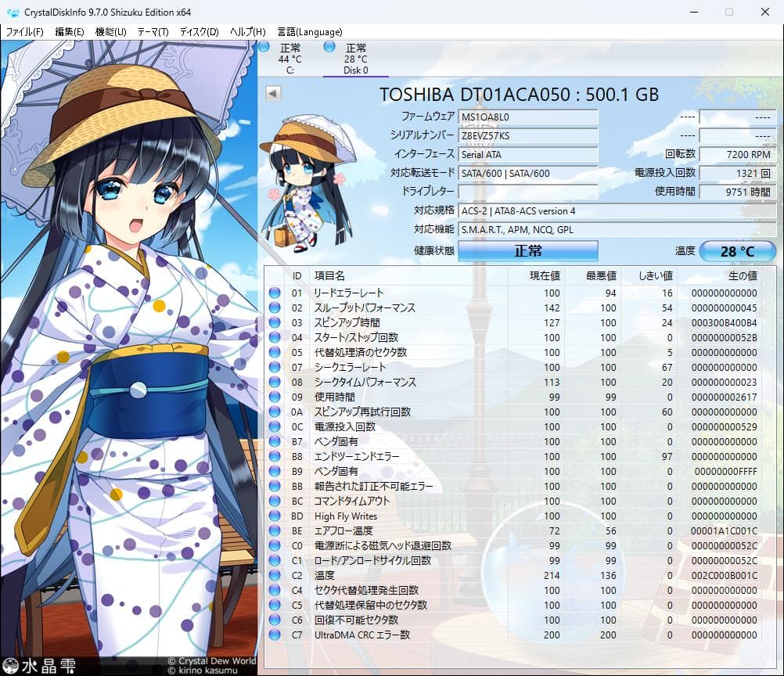The height and width of the screenshot is (676, 784).
Task: Open the 編集(E) menu
Action: tap(70, 32)
